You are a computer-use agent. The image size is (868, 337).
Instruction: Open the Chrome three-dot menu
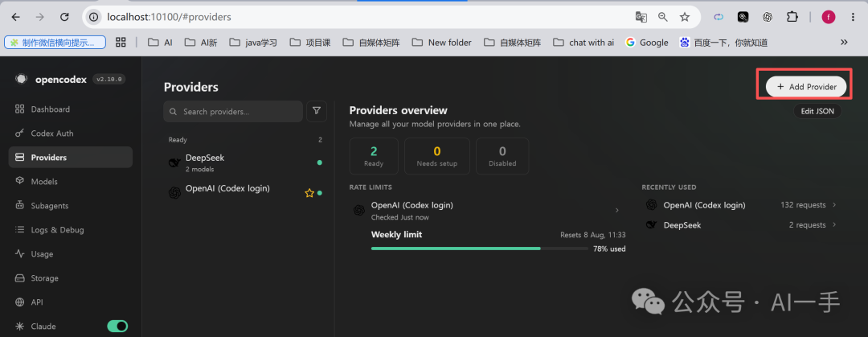[853, 17]
